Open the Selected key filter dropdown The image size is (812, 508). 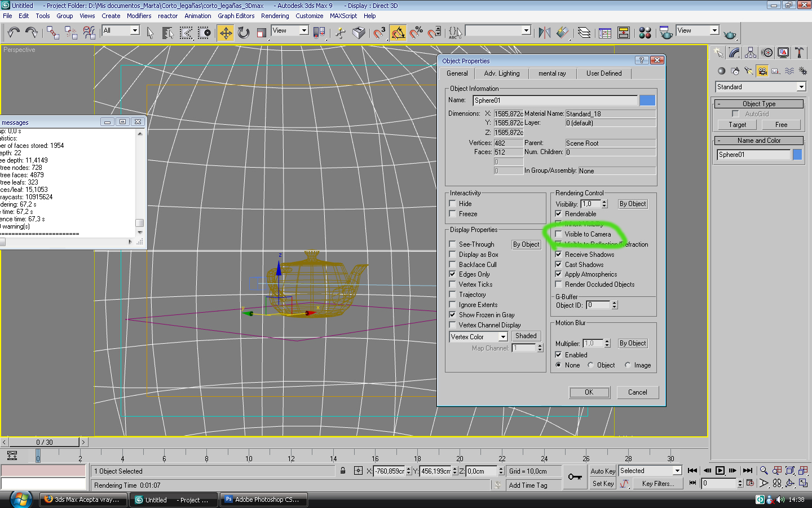coord(677,471)
